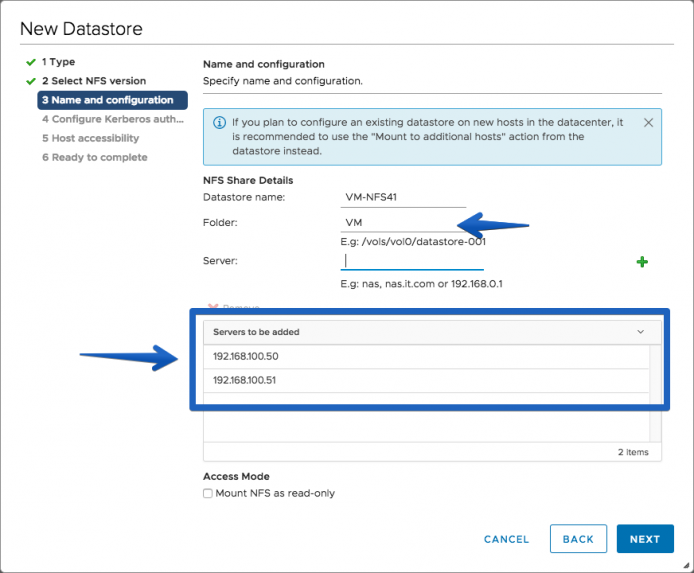Viewport: 694px width, 573px height.
Task: Select server row 192.168.100.51
Action: pos(426,381)
